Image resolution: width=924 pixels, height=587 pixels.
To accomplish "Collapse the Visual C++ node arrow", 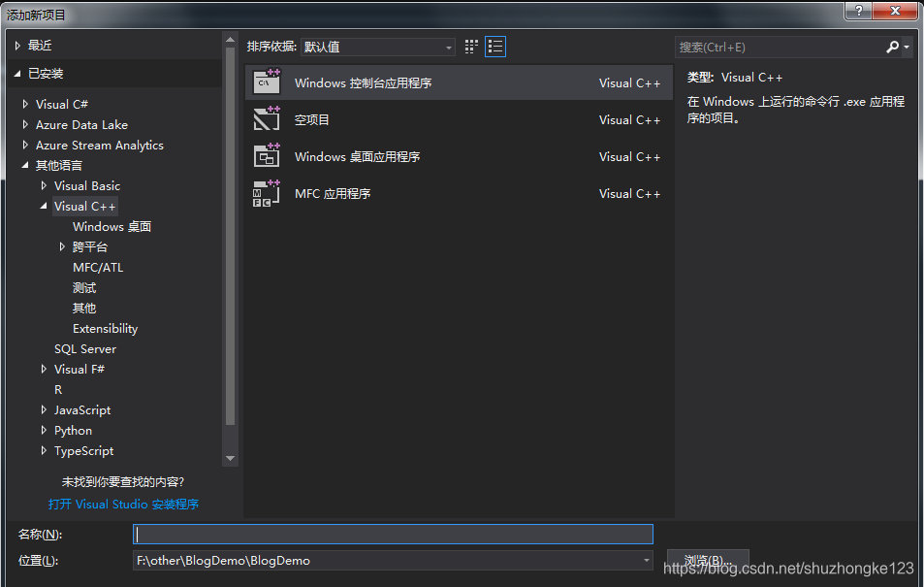I will point(44,206).
